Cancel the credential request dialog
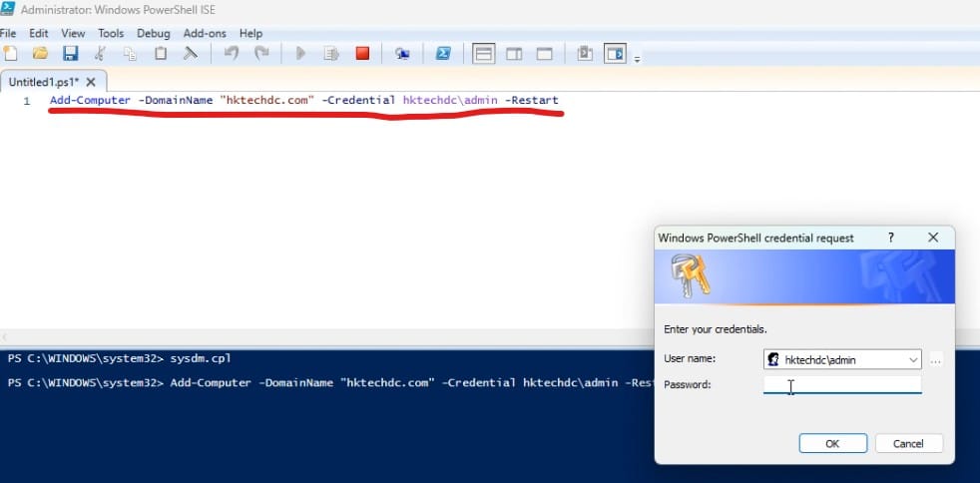Viewport: 980px width, 483px height. (x=909, y=444)
